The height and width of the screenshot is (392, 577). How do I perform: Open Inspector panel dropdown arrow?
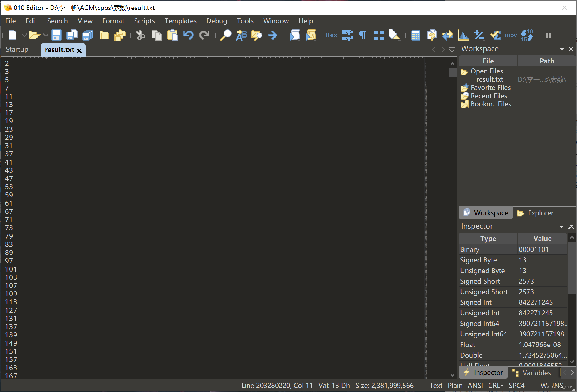562,227
